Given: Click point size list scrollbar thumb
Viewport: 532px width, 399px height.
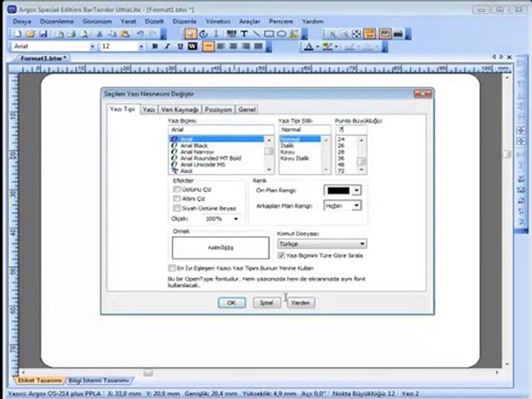Looking at the screenshot, I should tap(362, 161).
